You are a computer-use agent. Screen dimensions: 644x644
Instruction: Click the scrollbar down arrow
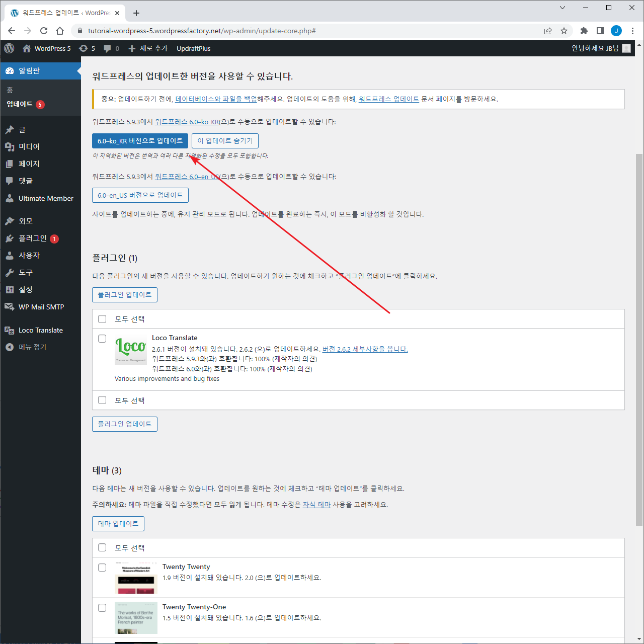[x=639, y=639]
